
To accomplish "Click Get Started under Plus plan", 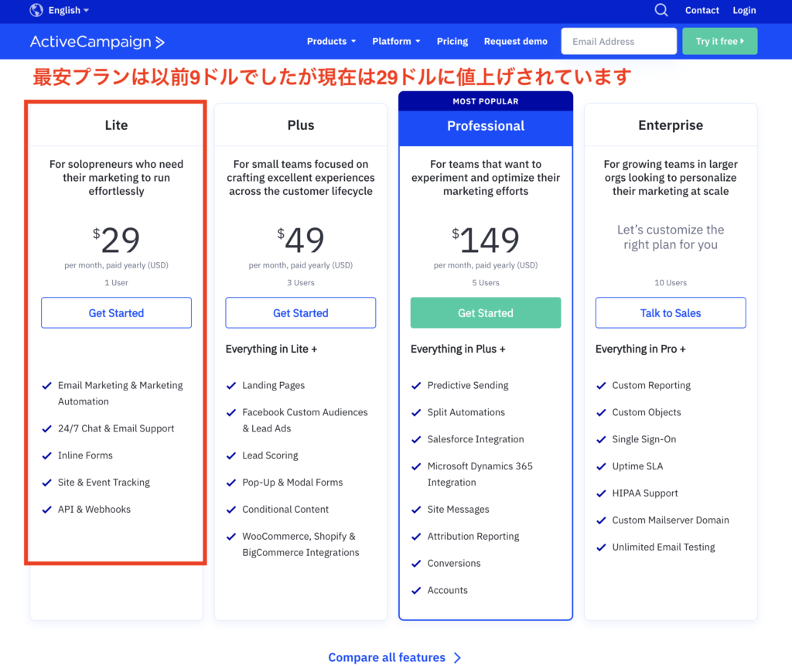I will click(301, 313).
